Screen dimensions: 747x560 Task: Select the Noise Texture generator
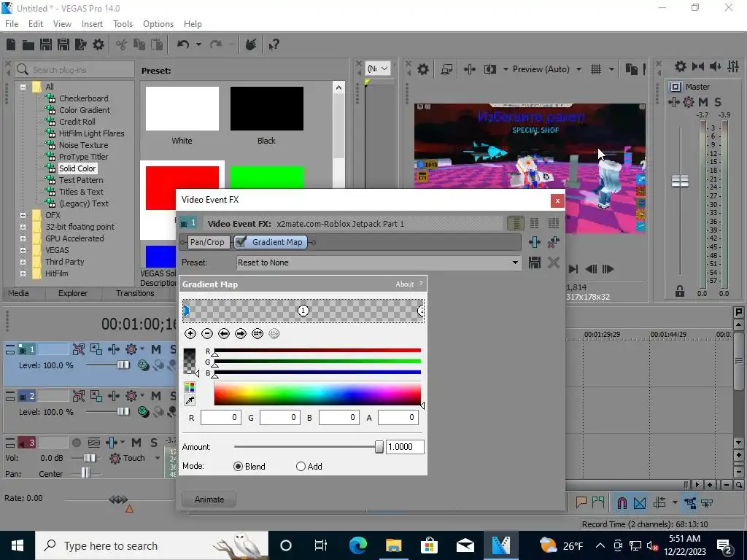coord(83,145)
